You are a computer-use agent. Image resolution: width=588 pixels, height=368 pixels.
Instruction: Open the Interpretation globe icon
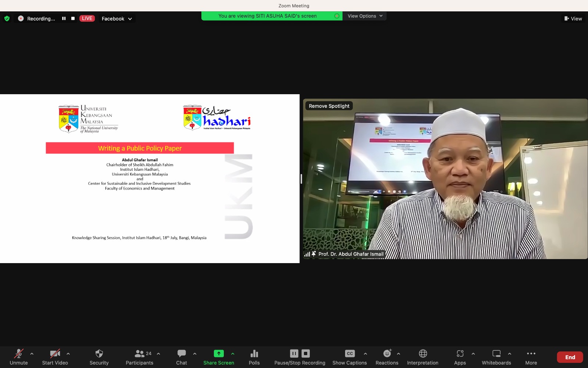423,357
